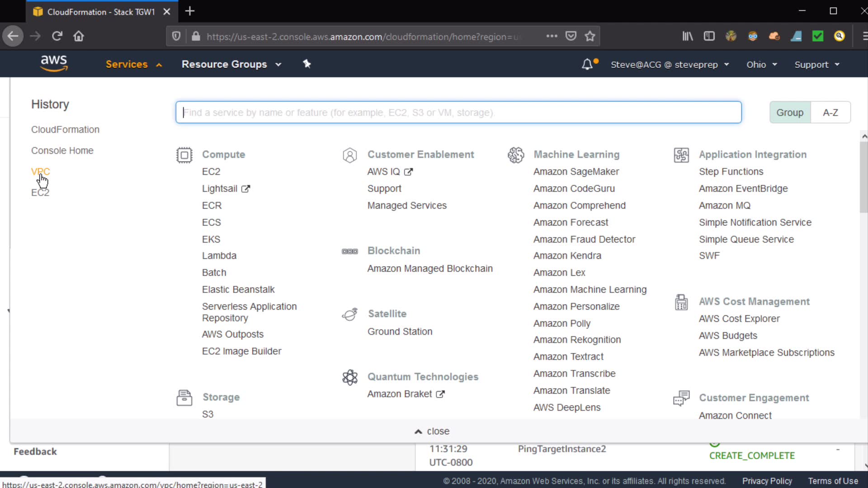Click the Satellite category icon
This screenshot has width=868, height=488.
[x=349, y=314]
